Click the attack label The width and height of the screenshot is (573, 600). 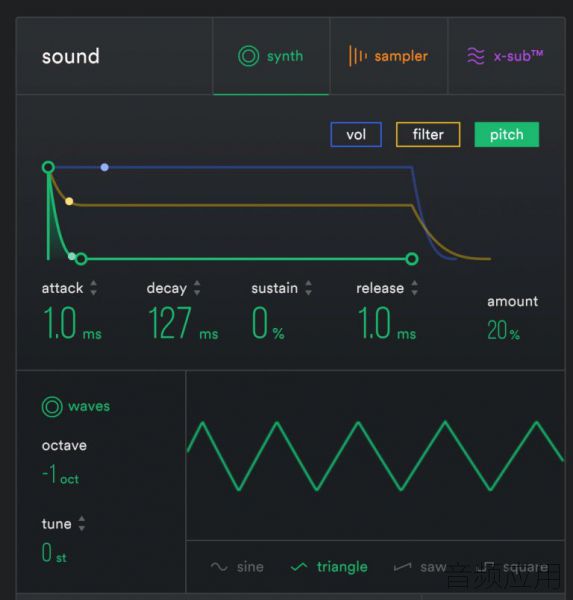[62, 288]
